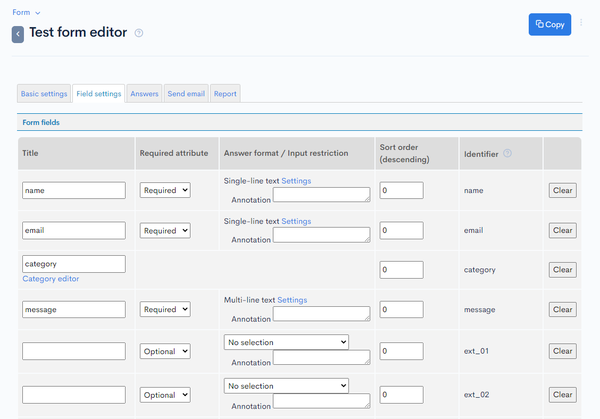The height and width of the screenshot is (419, 600).
Task: Open Required dropdown for message row
Action: [x=165, y=309]
